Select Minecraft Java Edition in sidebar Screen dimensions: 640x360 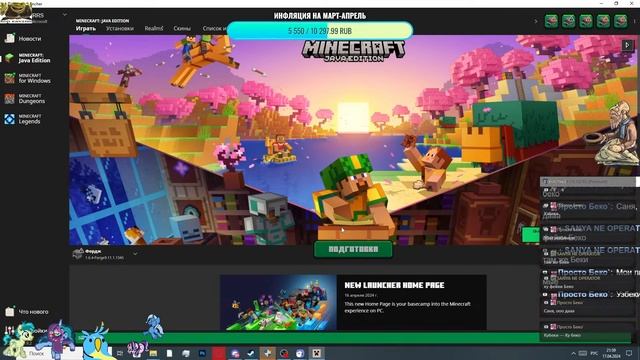28,58
